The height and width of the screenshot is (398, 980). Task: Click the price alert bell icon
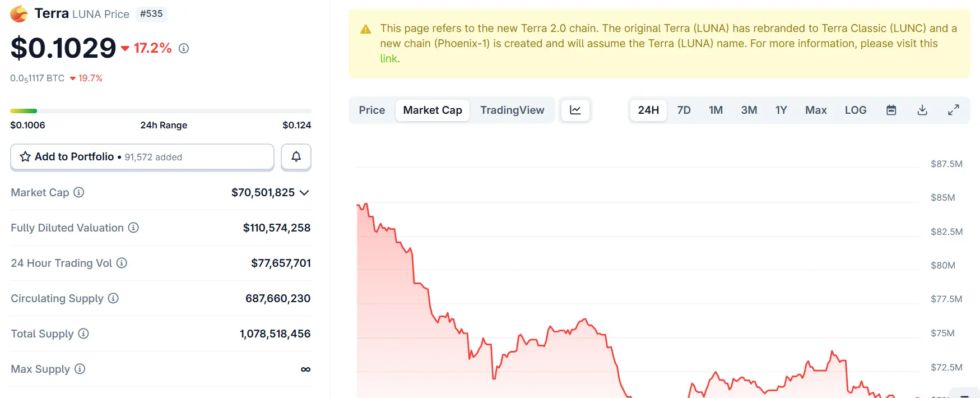click(x=296, y=157)
